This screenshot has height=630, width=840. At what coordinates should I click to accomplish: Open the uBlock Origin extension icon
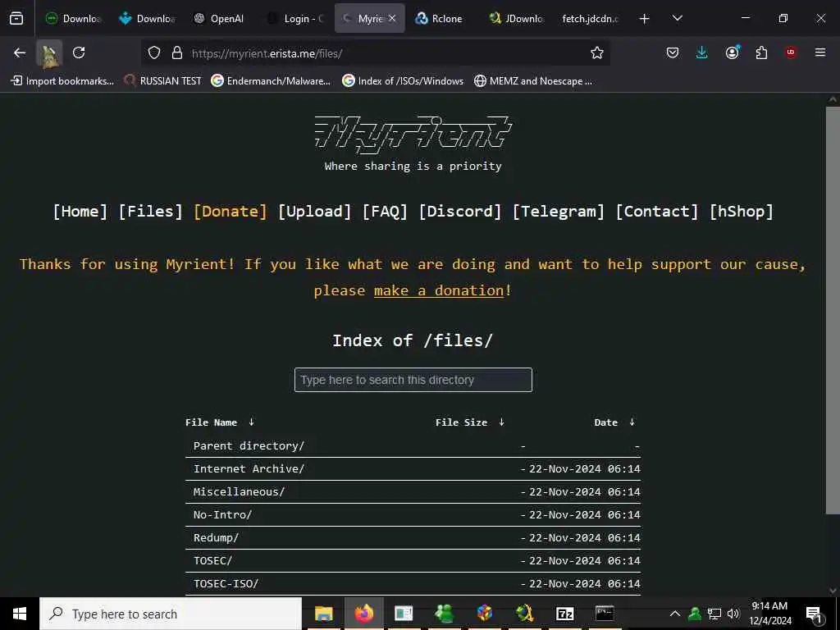[x=791, y=52]
